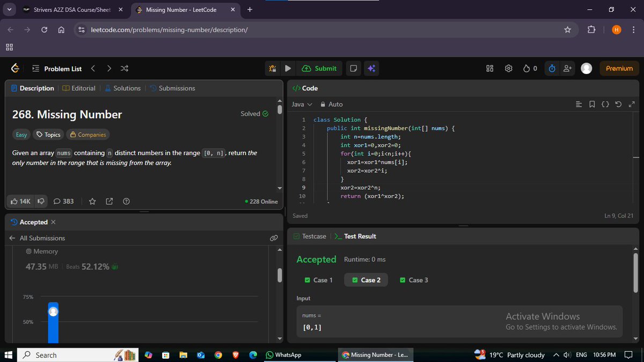
Task: Toggle the Auto lock setting
Action: click(x=332, y=104)
